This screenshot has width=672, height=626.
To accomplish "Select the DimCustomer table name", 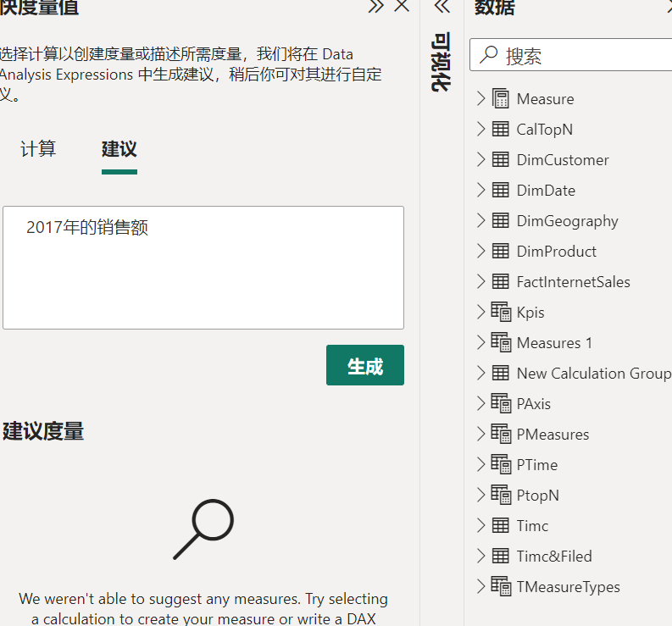I will 563,160.
